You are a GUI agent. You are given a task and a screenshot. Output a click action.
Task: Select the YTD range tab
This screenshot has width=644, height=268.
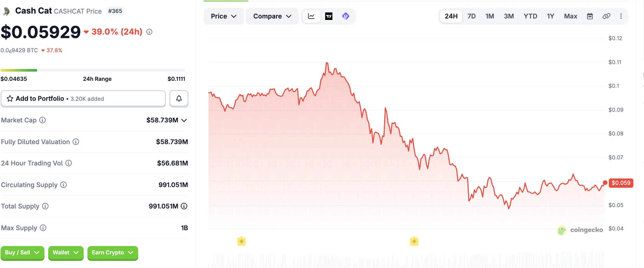[x=530, y=16]
